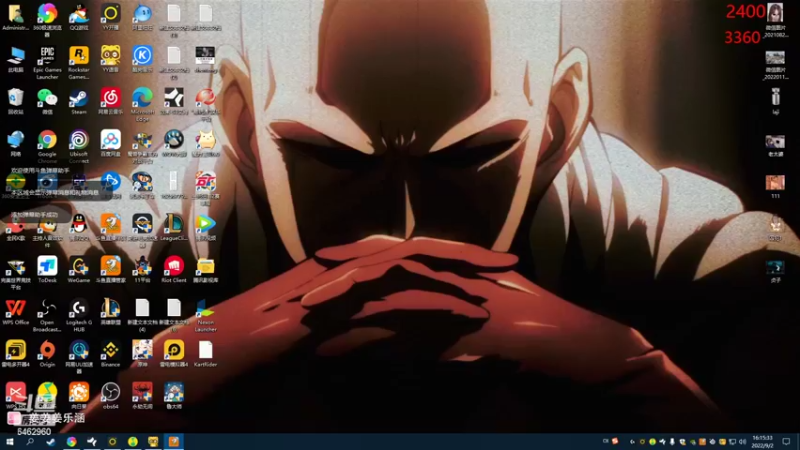
Task: Open Windows Start menu button
Action: [9, 442]
